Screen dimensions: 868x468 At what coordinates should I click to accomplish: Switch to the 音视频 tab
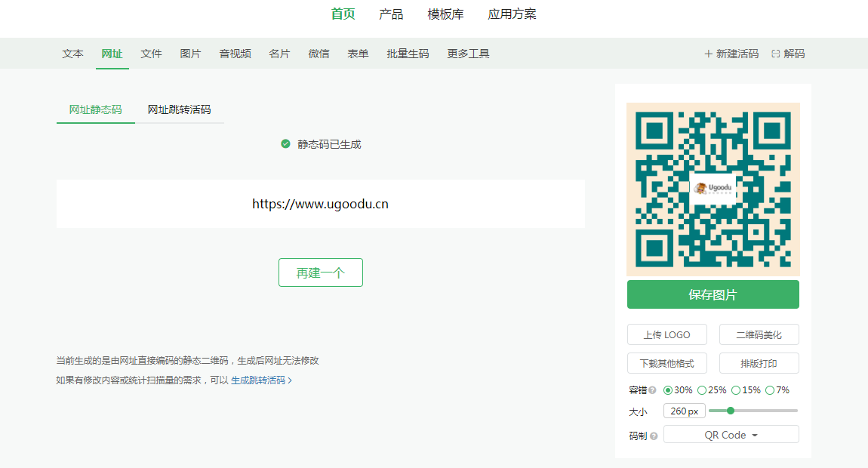click(235, 54)
